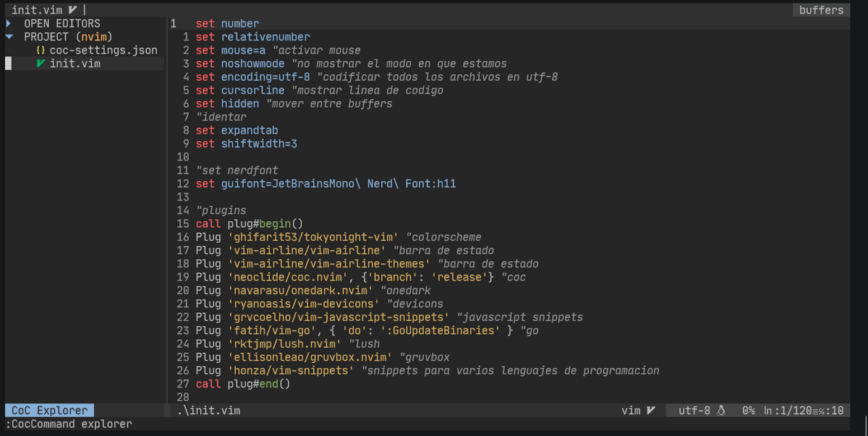Click the 'set expandtab' line

tap(237, 131)
